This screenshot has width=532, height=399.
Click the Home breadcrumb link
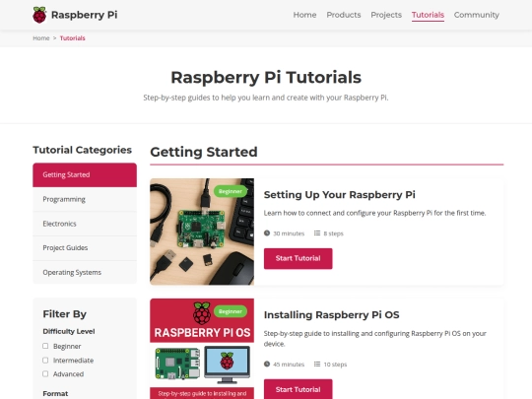coord(41,38)
